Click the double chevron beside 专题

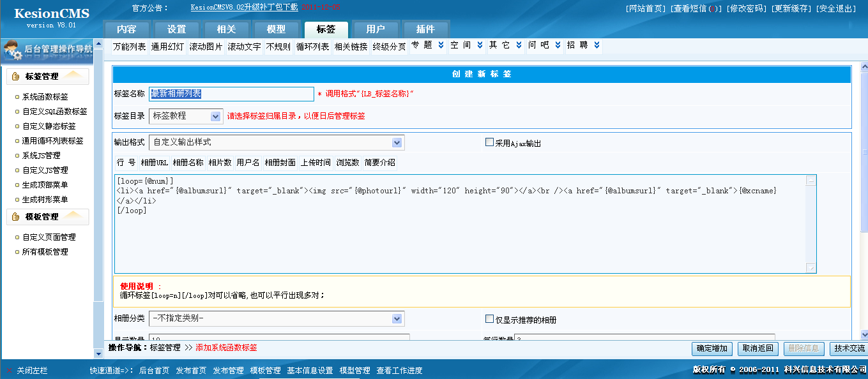(441, 45)
